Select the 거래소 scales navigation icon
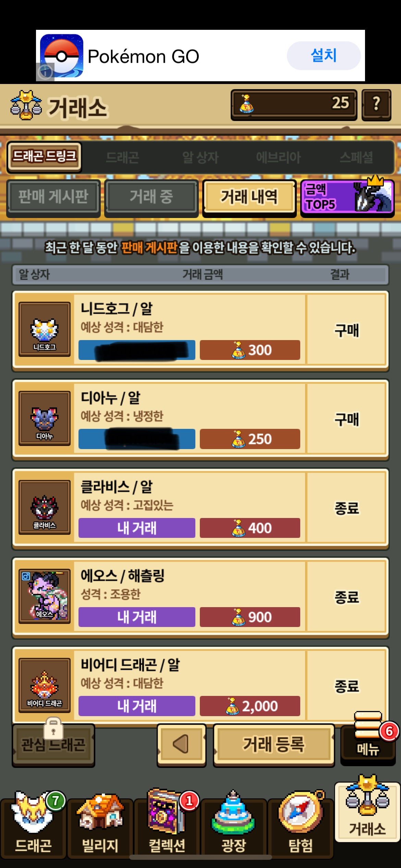This screenshot has height=868, width=401. click(x=367, y=810)
